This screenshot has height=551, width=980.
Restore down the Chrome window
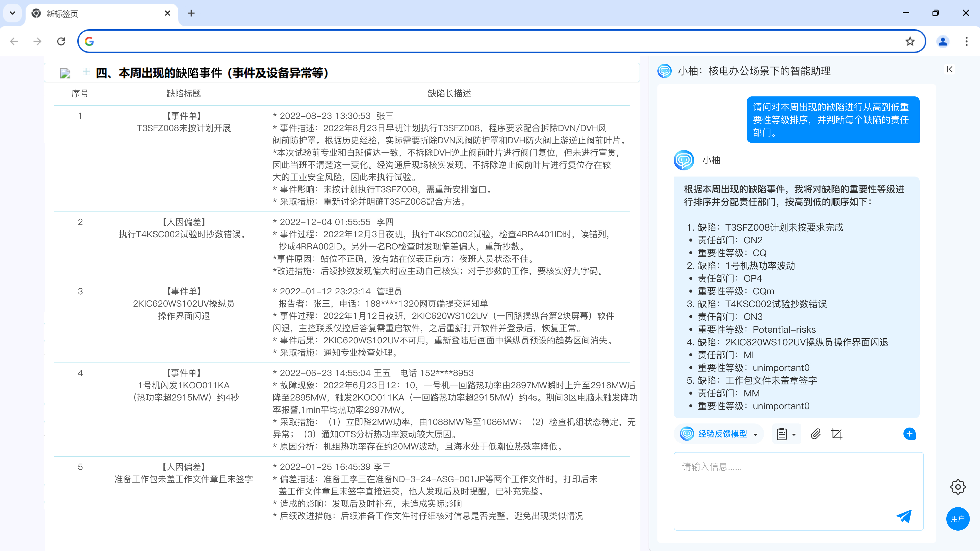[x=936, y=13]
